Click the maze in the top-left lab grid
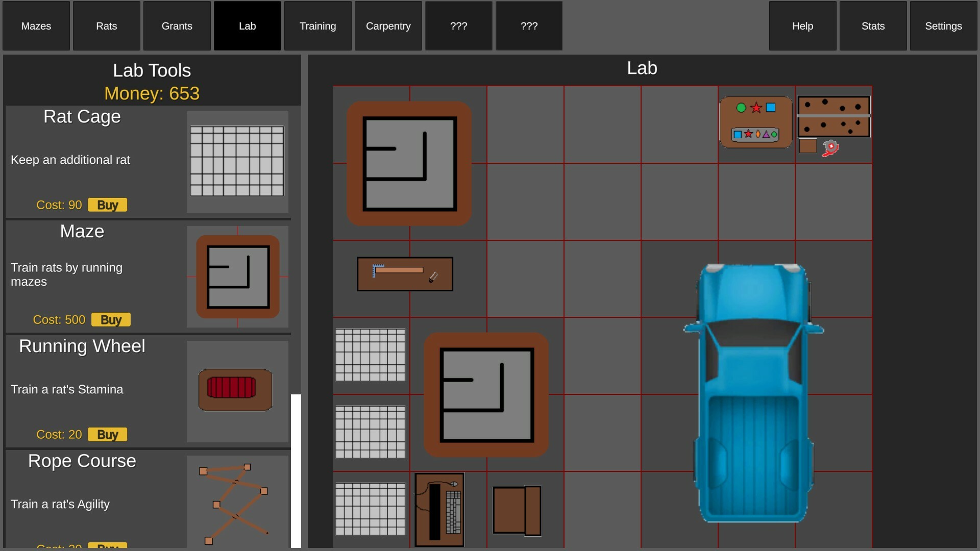The height and width of the screenshot is (551, 980). [408, 163]
